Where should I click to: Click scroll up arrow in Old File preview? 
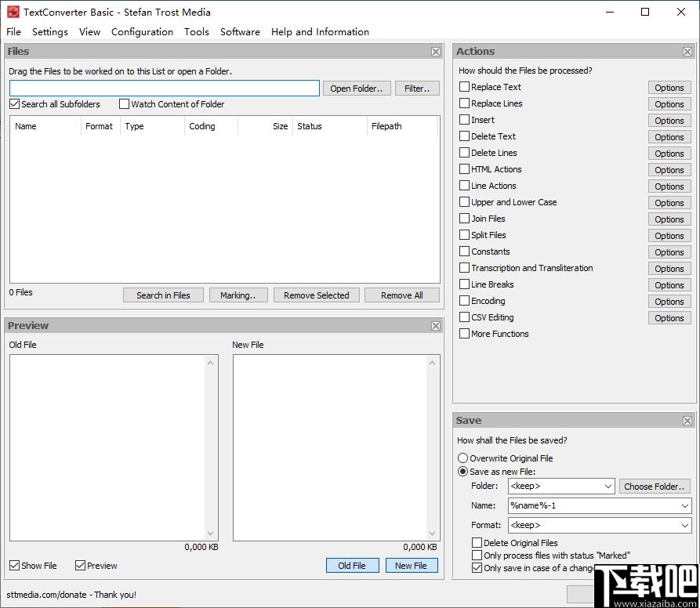point(210,363)
